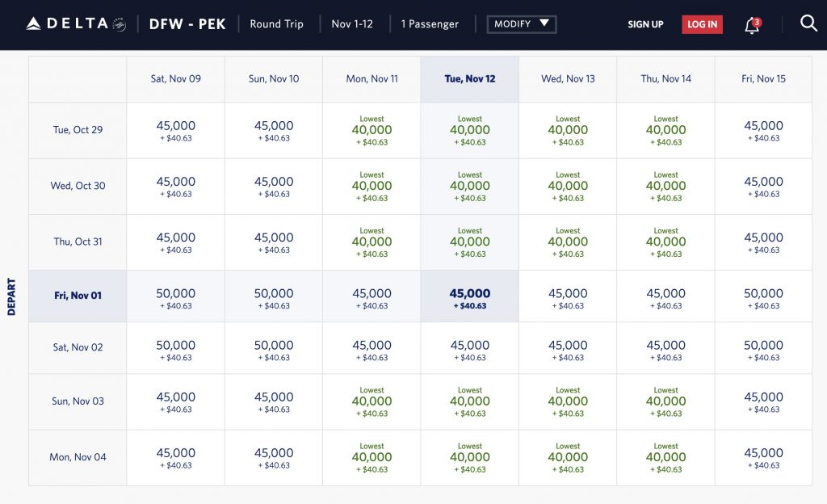Select the Tue, Oct 29 departure row
The image size is (827, 504).
tap(78, 130)
